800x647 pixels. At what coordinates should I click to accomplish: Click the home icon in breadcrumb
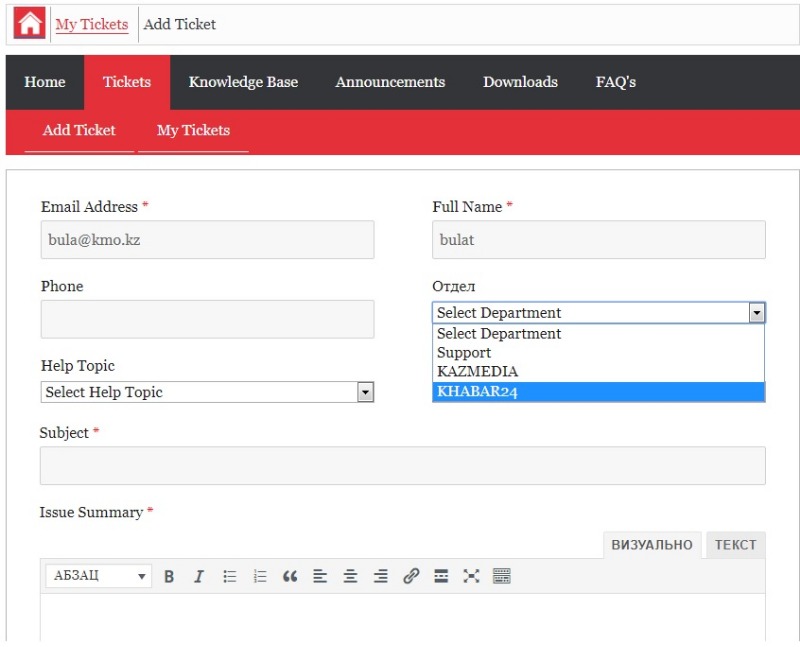coord(29,24)
